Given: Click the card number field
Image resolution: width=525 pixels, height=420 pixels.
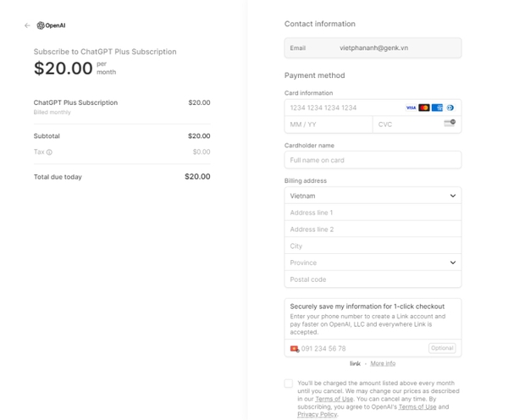Looking at the screenshot, I should click(x=343, y=108).
